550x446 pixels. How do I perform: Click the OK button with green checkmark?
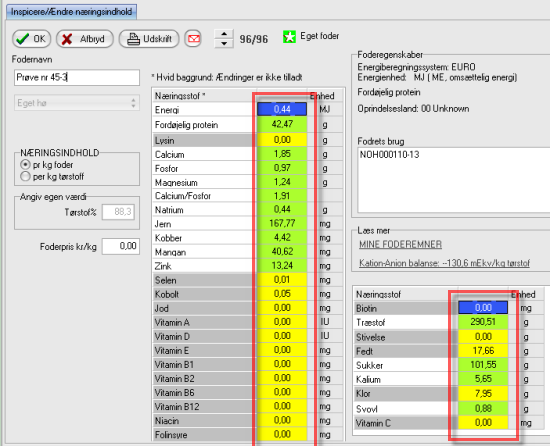(32, 39)
